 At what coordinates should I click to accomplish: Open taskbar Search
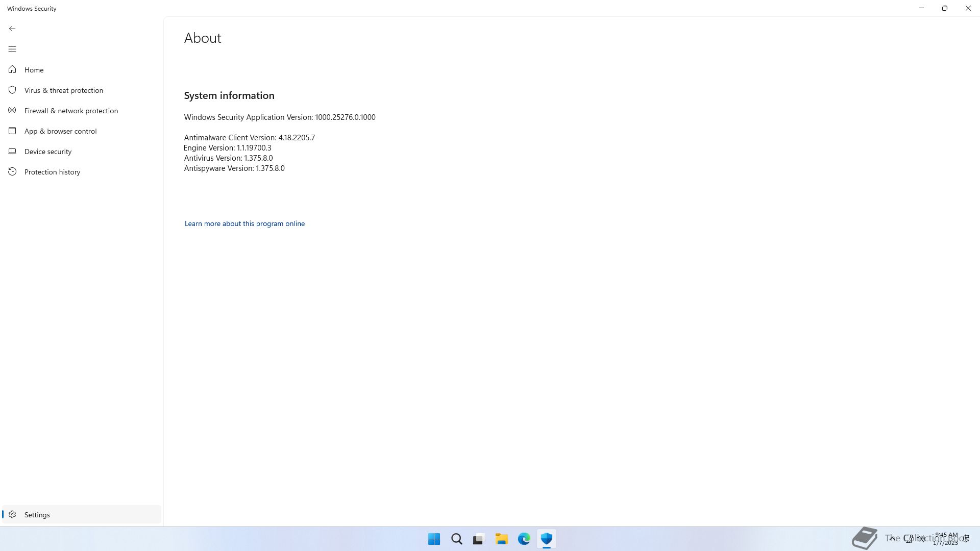tap(457, 539)
